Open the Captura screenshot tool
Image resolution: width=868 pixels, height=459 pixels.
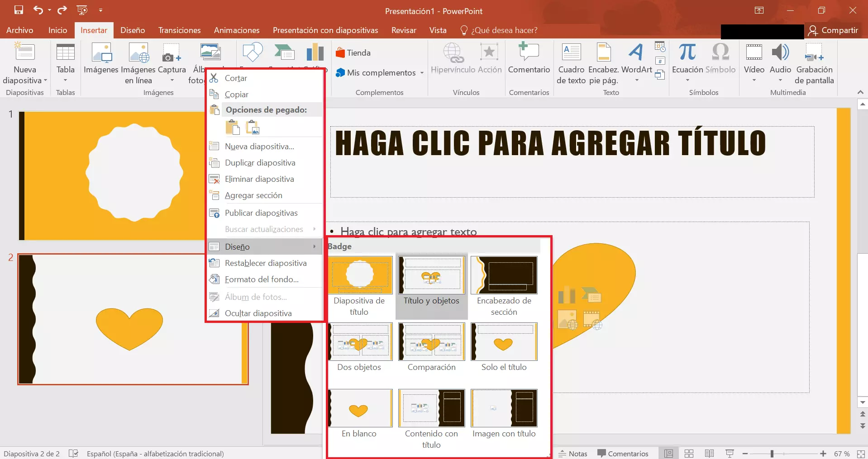click(x=172, y=63)
